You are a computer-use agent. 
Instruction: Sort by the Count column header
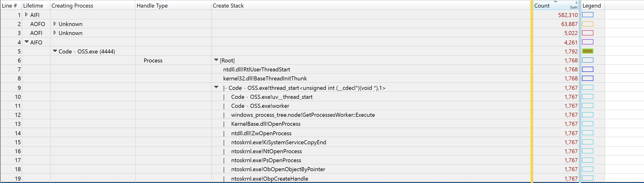click(x=542, y=5)
